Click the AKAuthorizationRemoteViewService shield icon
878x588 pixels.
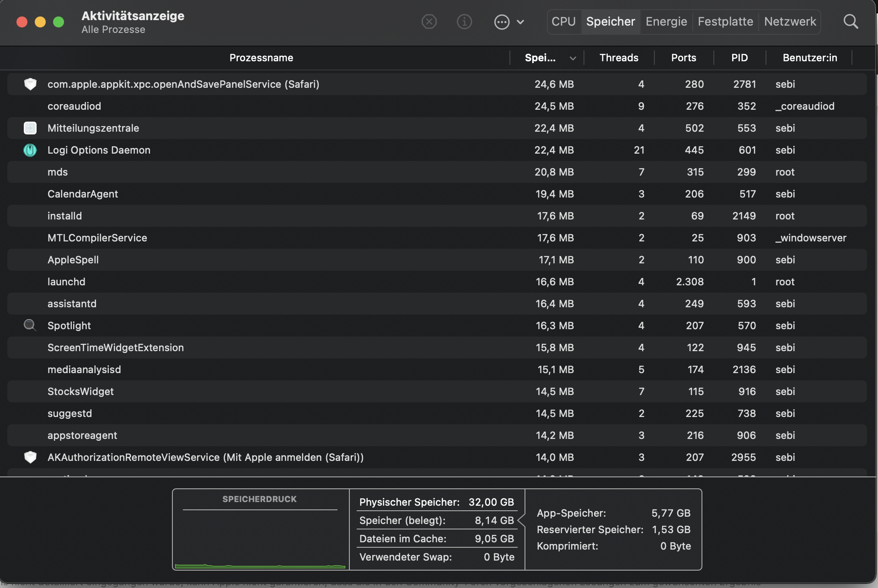(30, 457)
